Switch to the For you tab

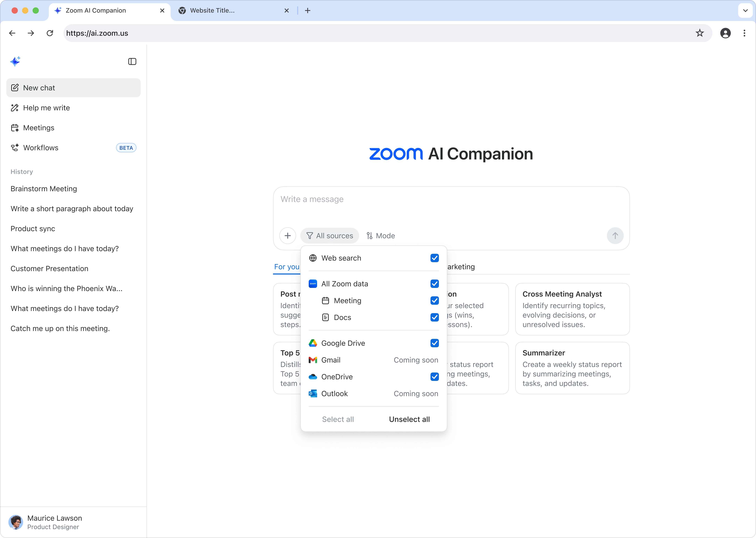[286, 267]
